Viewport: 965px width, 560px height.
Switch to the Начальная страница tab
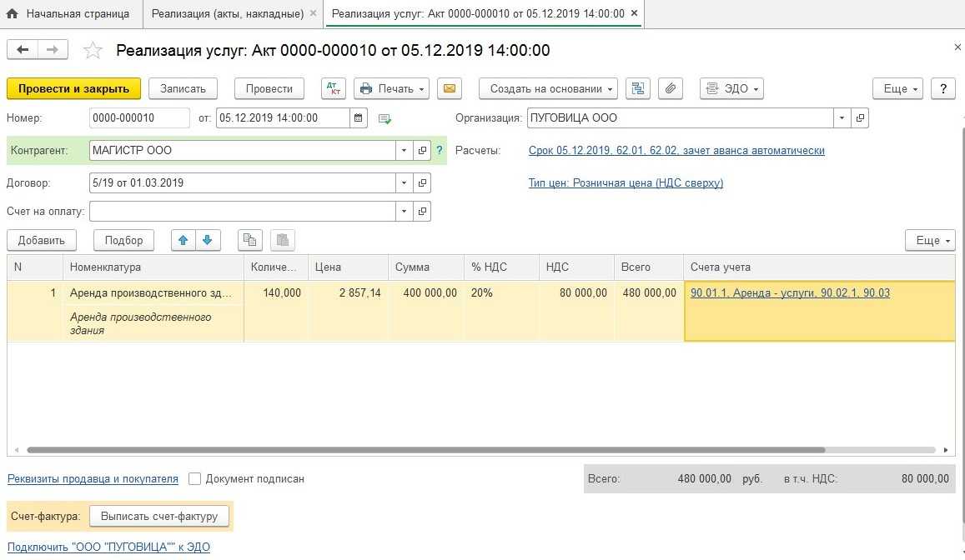70,14
